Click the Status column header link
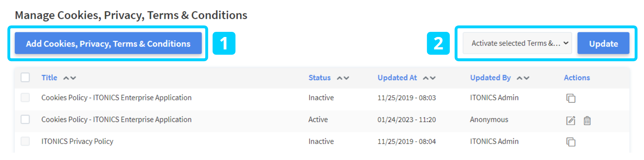 [319, 78]
